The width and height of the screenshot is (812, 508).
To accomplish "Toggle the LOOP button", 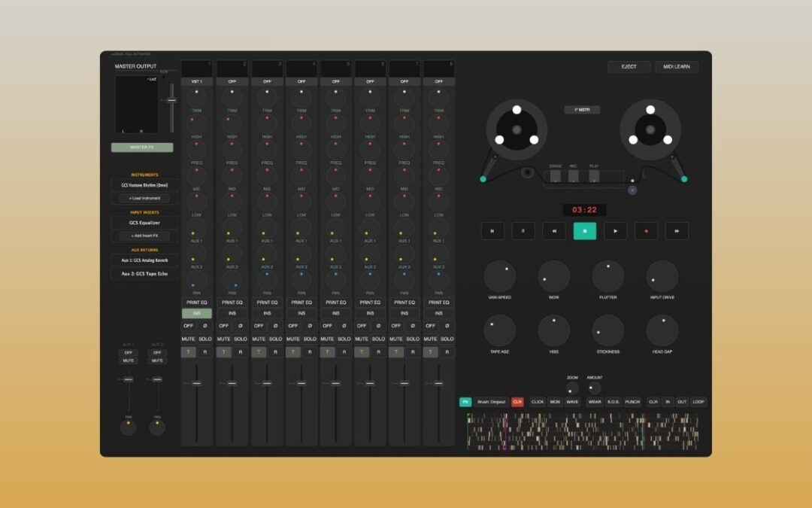I will pos(698,402).
